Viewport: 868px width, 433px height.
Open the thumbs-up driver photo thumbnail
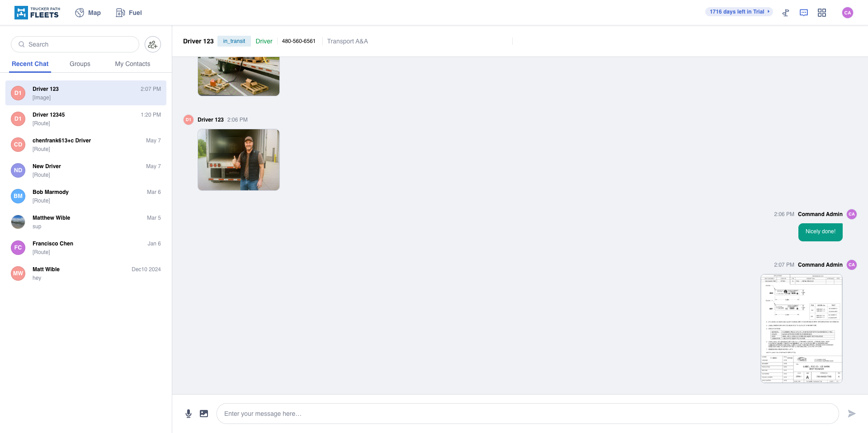click(239, 160)
